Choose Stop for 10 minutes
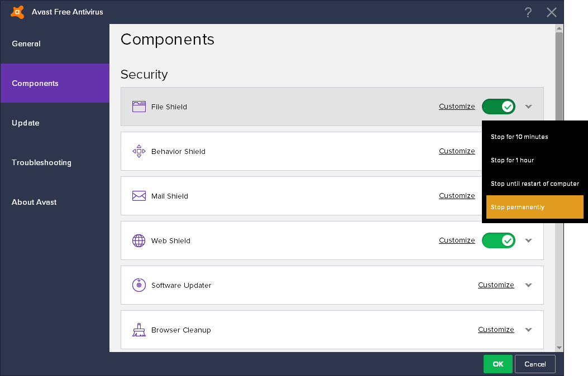 (x=535, y=137)
